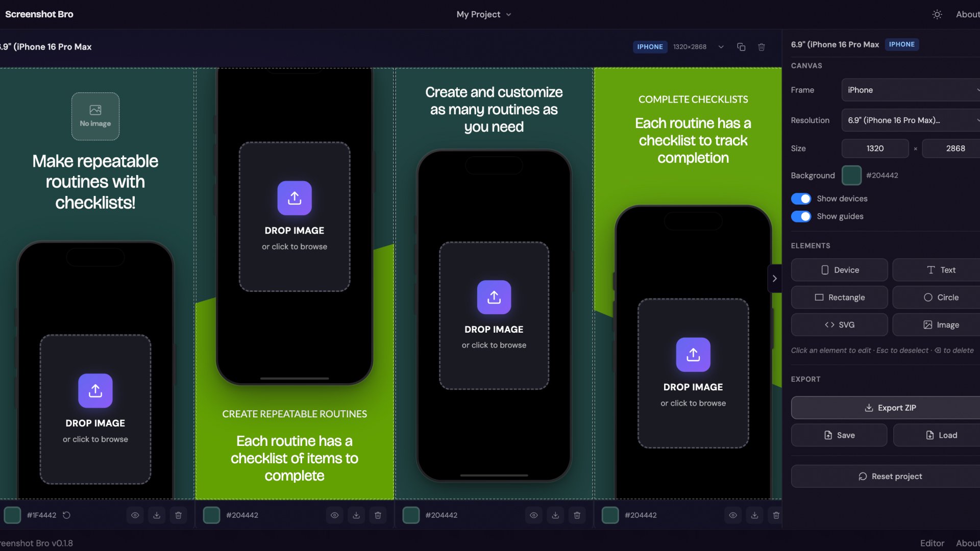Open the Frame dropdown set to iPhone
Image resolution: width=980 pixels, height=551 pixels.
(x=911, y=90)
